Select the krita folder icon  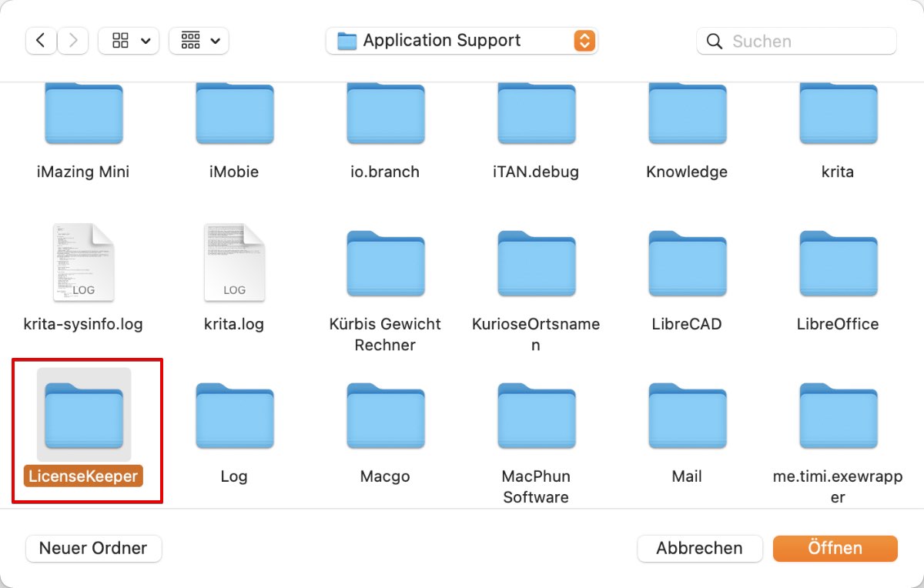838,114
